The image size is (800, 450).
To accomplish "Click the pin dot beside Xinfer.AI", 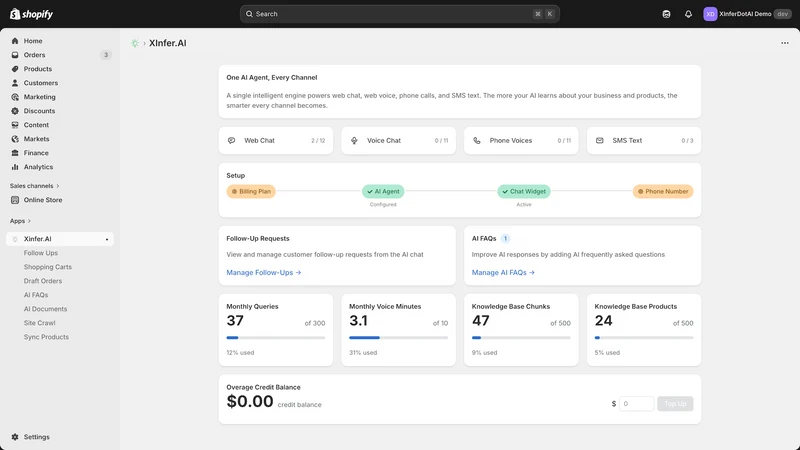I will pyautogui.click(x=107, y=239).
